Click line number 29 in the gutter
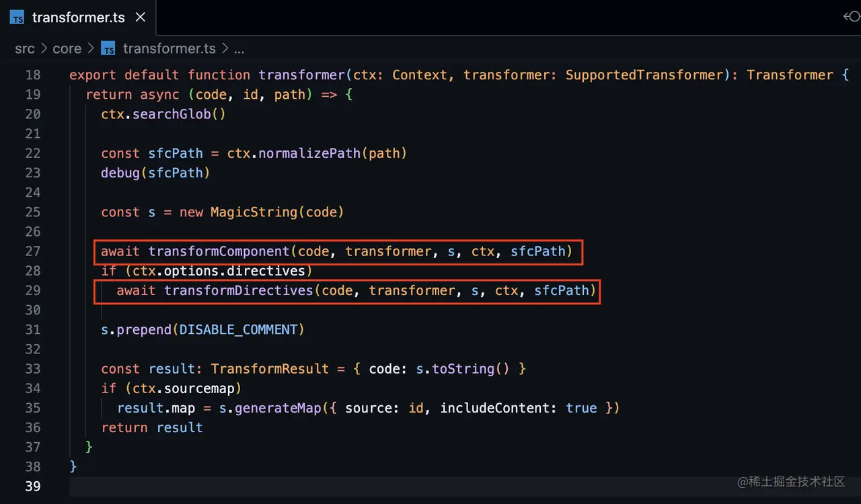 33,290
